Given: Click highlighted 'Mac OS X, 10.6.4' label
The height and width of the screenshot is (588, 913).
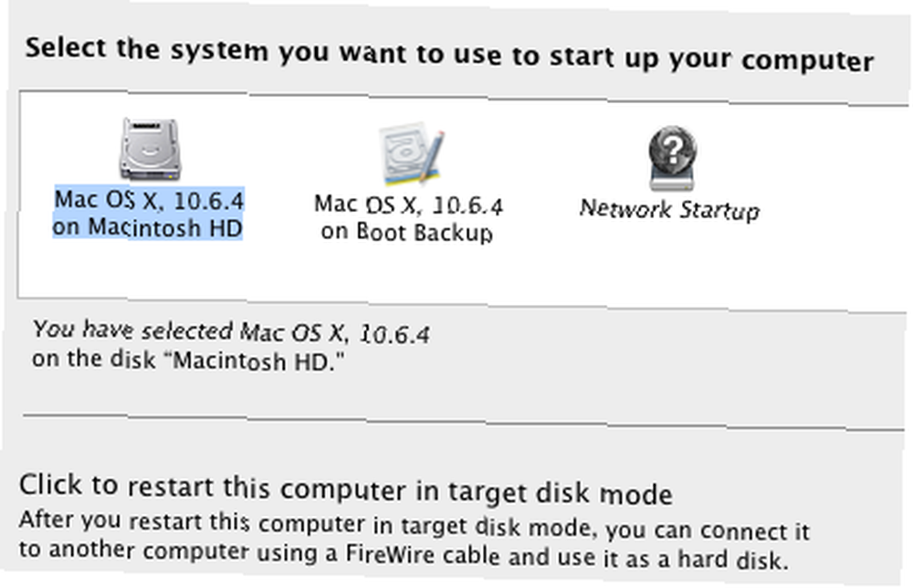Looking at the screenshot, I should click(x=149, y=200).
